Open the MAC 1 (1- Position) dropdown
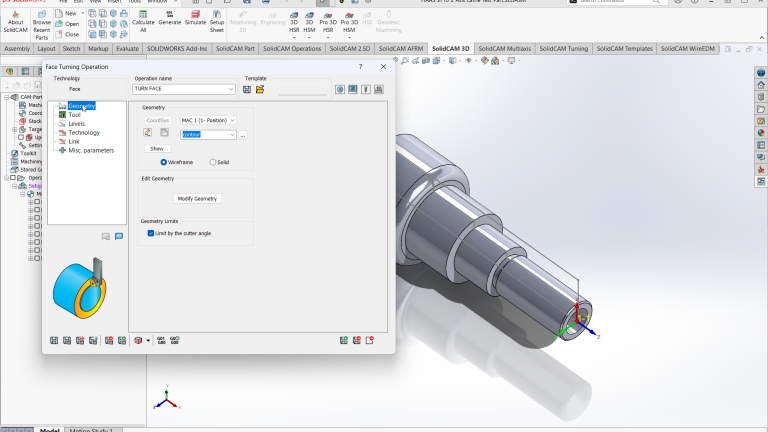768x432 pixels. [232, 120]
